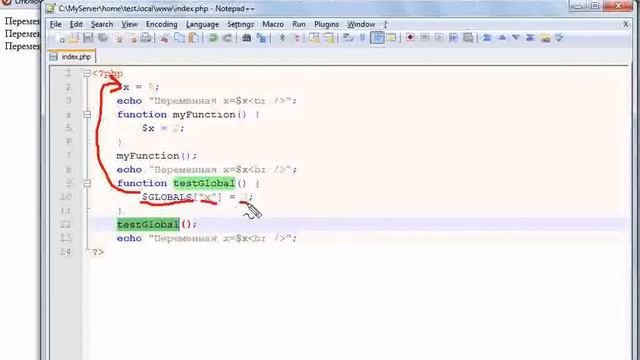Image resolution: width=640 pixels, height=360 pixels.
Task: Toggle synchronized vertical scrolling
Action: [x=314, y=38]
